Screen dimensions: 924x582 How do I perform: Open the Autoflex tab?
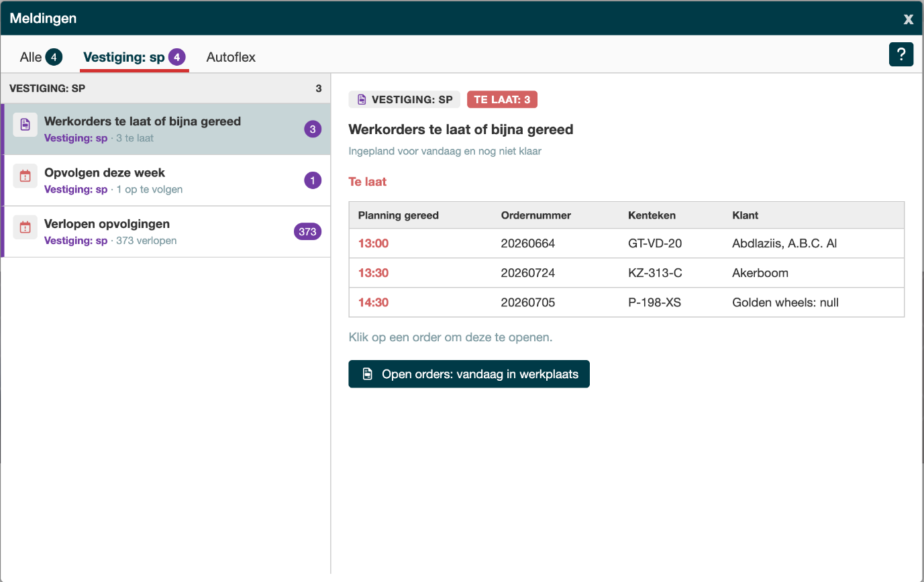(231, 57)
